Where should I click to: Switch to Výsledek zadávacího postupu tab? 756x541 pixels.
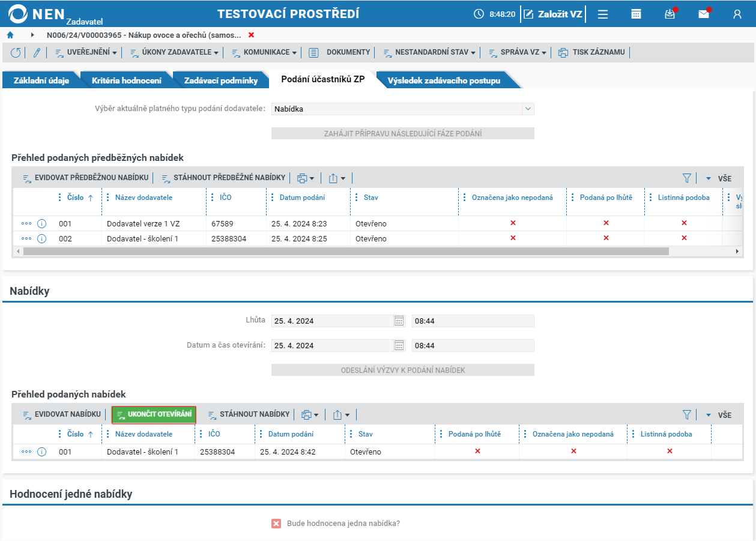coord(444,80)
